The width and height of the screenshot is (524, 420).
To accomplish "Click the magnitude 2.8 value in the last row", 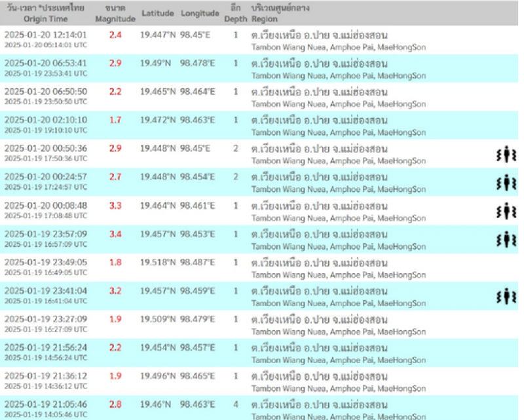I will 115,405.
